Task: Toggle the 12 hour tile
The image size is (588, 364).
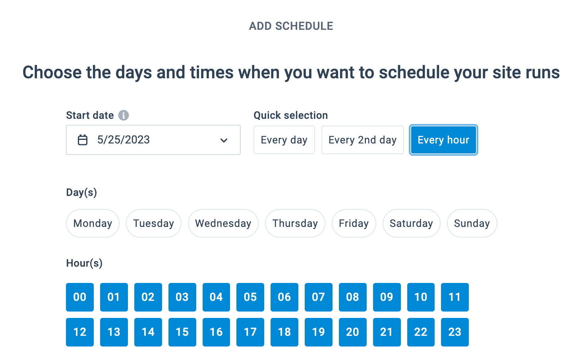Action: tap(80, 332)
